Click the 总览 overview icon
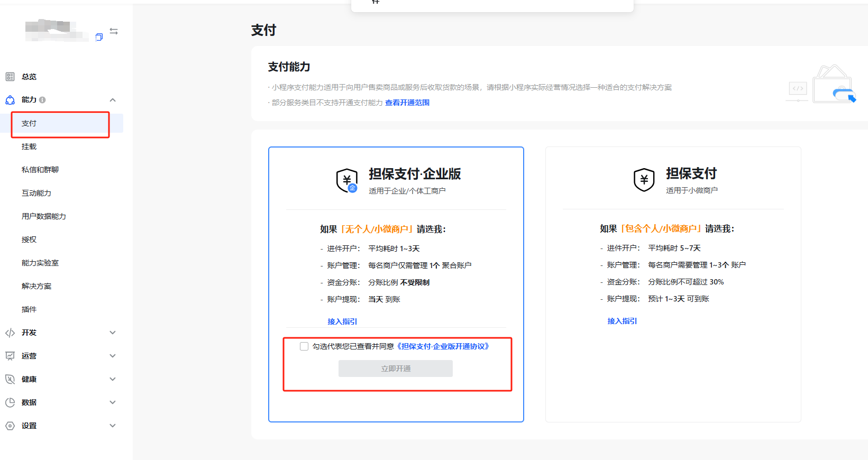The image size is (868, 460). tap(10, 77)
